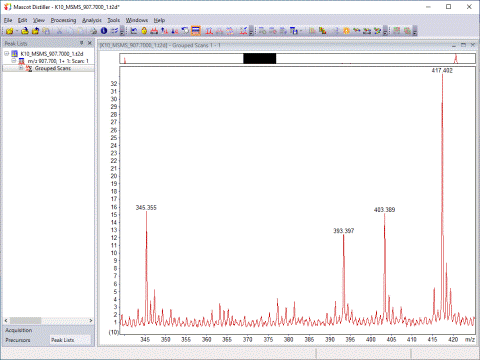Click the red spectrum peaks icon after orange icon
Image resolution: width=480 pixels, height=360 pixels.
[x=209, y=31]
